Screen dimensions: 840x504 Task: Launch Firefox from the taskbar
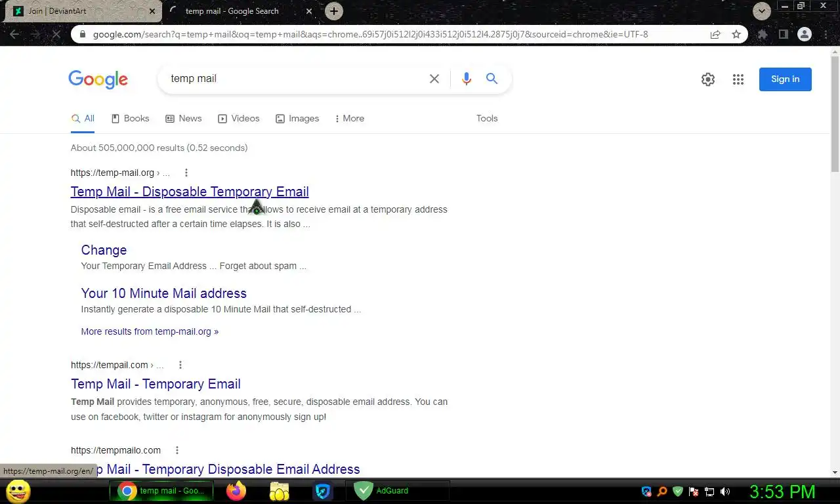pyautogui.click(x=236, y=491)
